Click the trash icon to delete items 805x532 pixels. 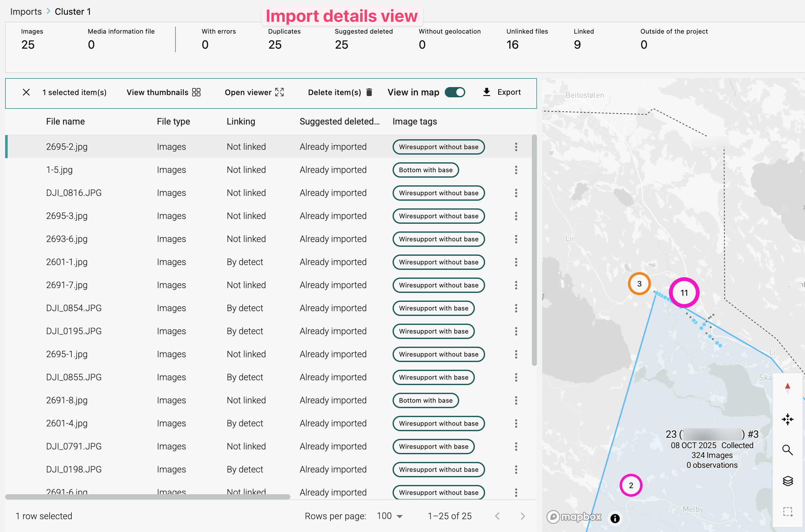click(x=369, y=92)
